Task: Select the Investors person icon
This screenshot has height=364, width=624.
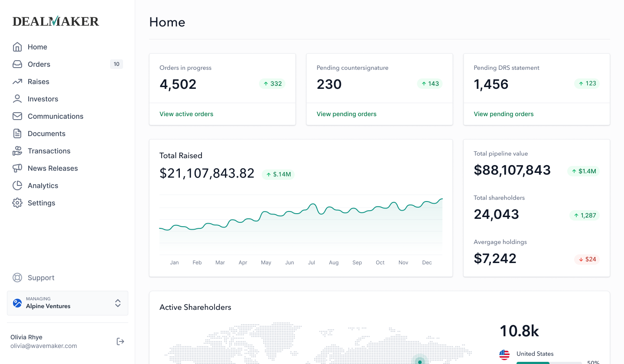Action: pyautogui.click(x=17, y=99)
